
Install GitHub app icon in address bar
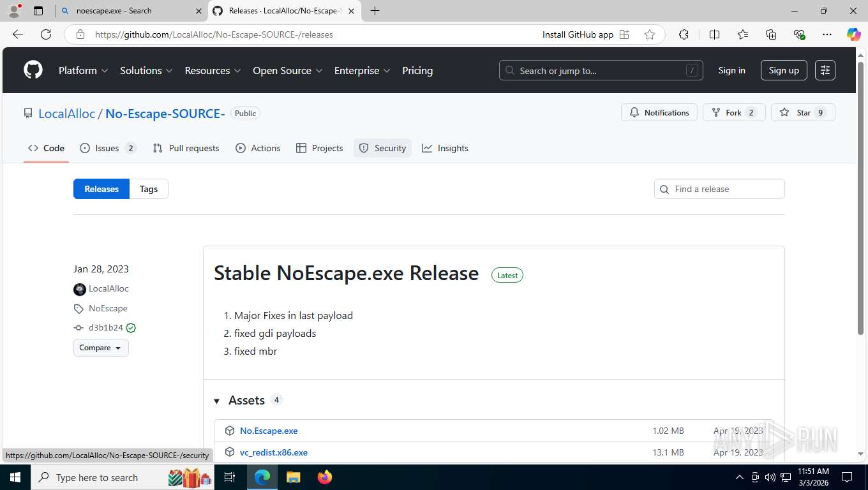tap(624, 34)
